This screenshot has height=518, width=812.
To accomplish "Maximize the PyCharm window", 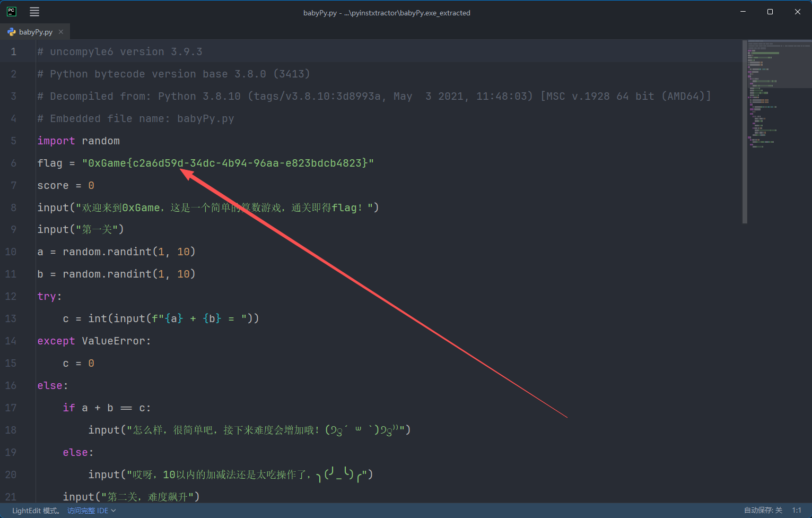I will click(x=770, y=12).
